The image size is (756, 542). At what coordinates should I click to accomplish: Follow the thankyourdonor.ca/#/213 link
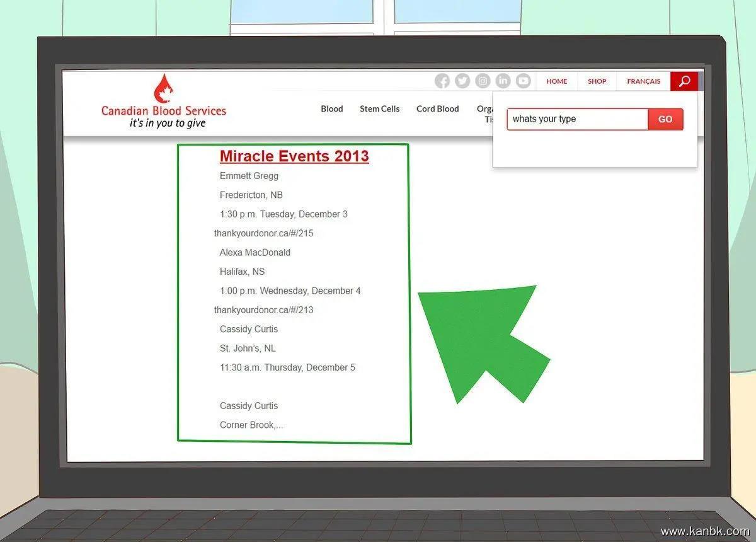click(x=263, y=310)
